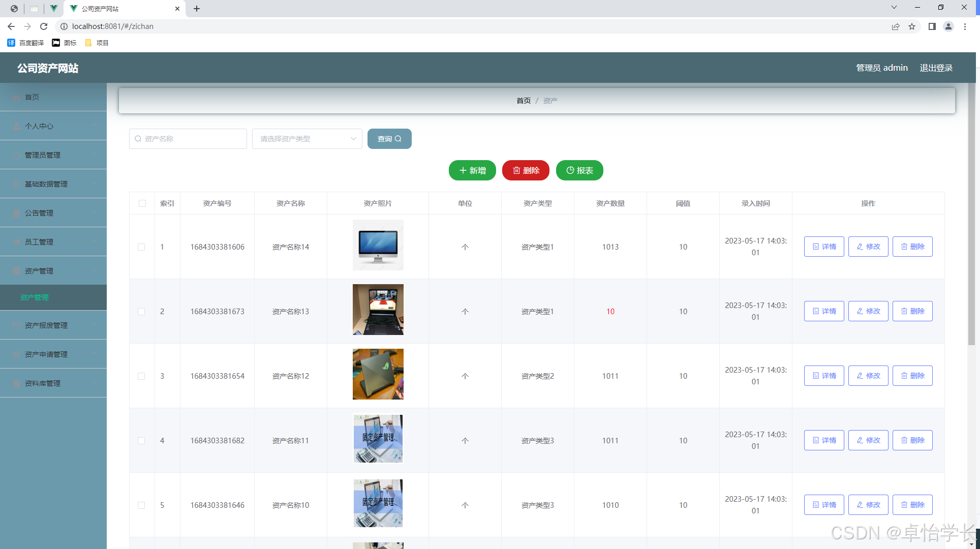Open the 请选择资产类型 dropdown
The width and height of the screenshot is (980, 549).
(307, 139)
